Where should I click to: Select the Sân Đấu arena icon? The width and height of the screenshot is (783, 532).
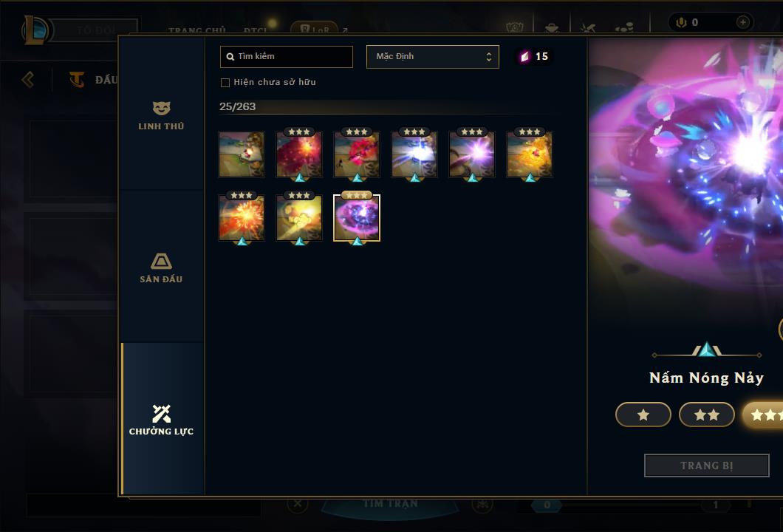[x=161, y=261]
